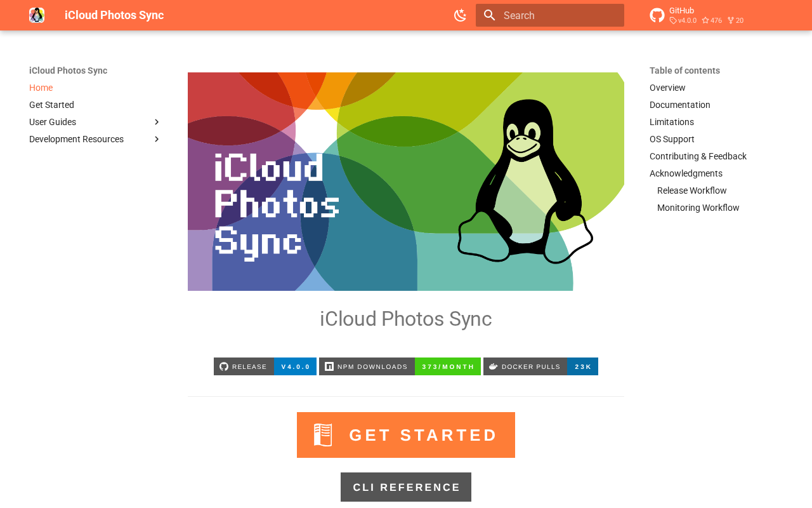Jump to Contributing & Feedback section
The height and width of the screenshot is (508, 812).
[x=698, y=156]
